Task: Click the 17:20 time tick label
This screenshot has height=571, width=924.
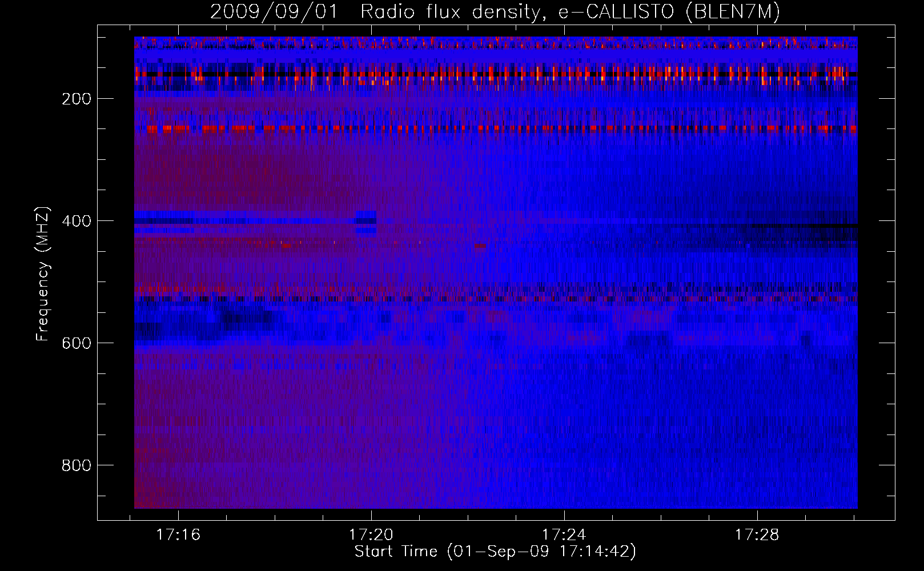Action: 371,535
